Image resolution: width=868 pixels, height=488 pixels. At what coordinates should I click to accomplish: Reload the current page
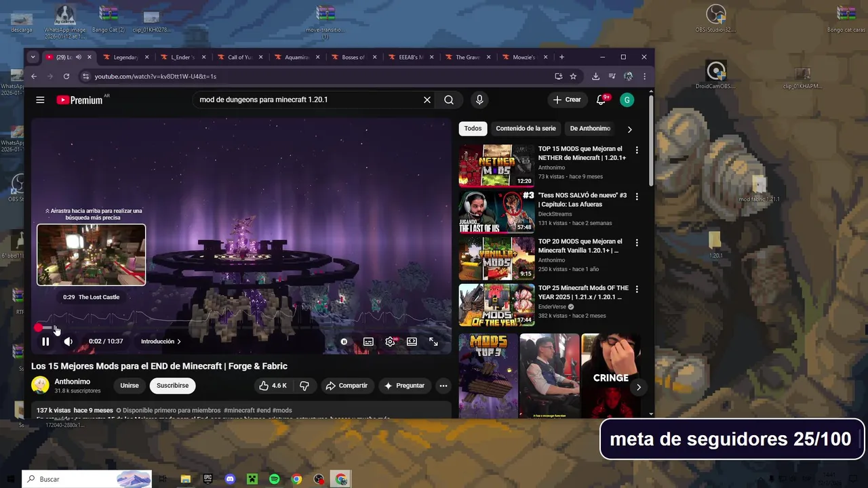(x=66, y=77)
